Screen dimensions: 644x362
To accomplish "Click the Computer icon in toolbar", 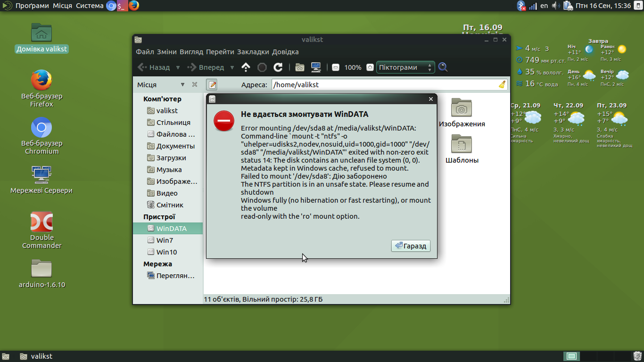I will 316,67.
